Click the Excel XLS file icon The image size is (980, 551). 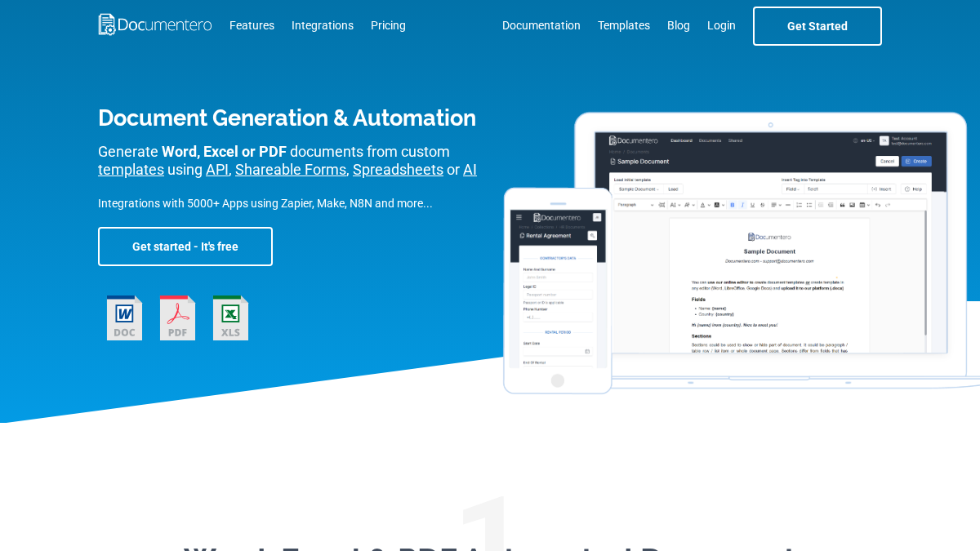[230, 318]
